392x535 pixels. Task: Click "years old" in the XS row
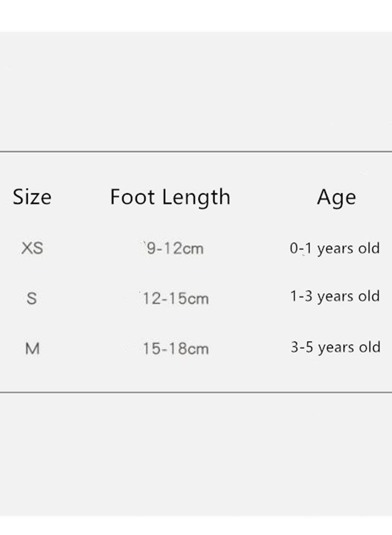[x=348, y=249]
